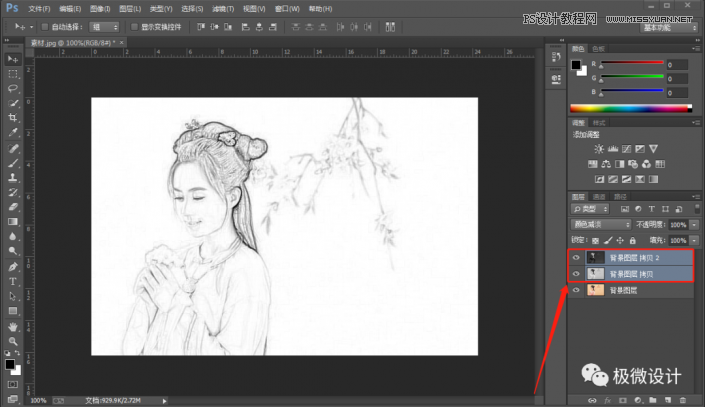This screenshot has height=407, width=705.
Task: Switch to the 色板 panel tab
Action: [x=599, y=47]
